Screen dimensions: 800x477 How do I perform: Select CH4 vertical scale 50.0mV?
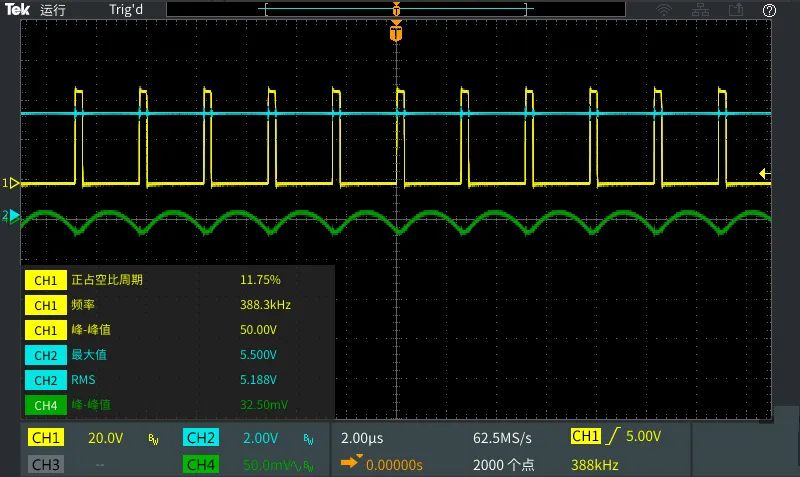(x=265, y=465)
